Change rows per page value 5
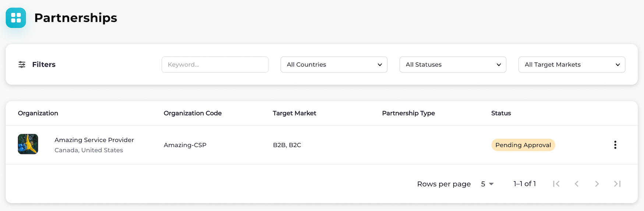Viewport: 644px width, 211px height. click(x=487, y=184)
